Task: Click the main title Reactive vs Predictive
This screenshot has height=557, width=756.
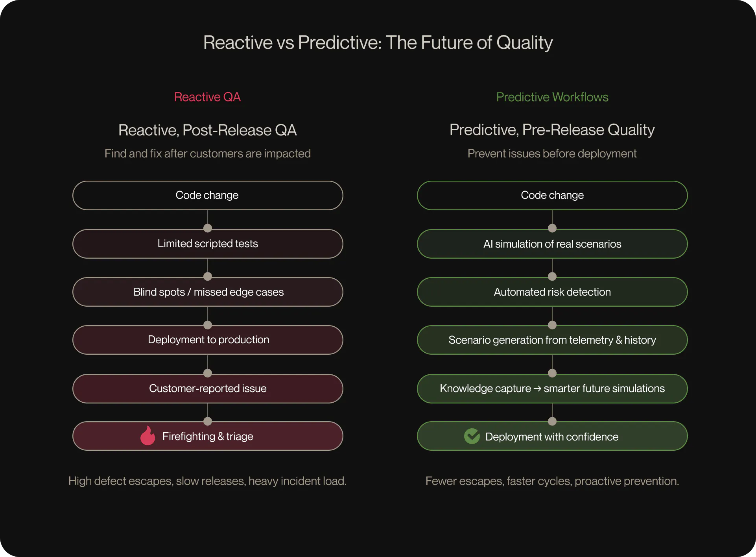Action: tap(378, 43)
